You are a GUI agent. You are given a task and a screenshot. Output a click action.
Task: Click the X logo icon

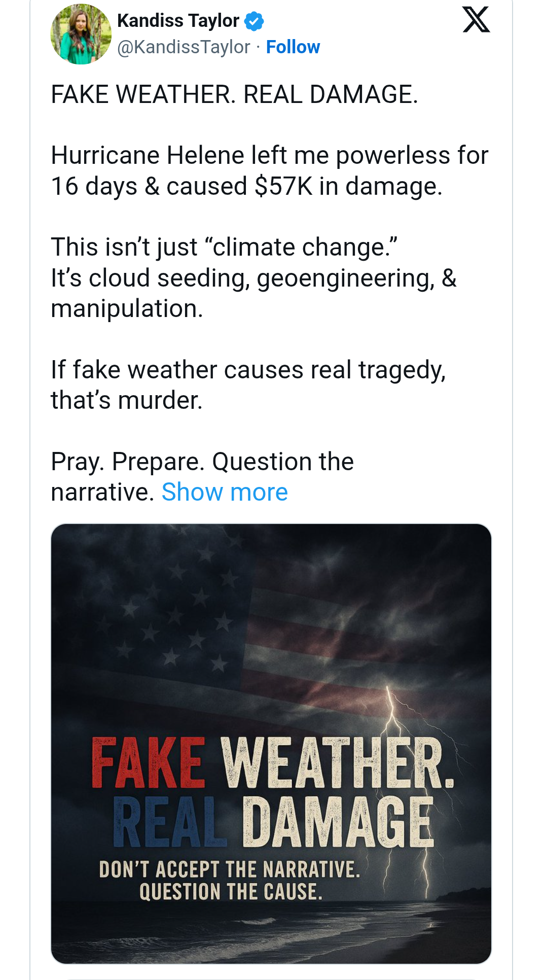pyautogui.click(x=476, y=20)
